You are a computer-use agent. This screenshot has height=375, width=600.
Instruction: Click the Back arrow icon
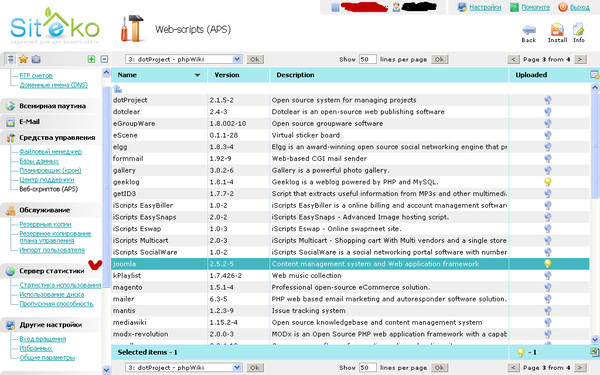[x=529, y=30]
